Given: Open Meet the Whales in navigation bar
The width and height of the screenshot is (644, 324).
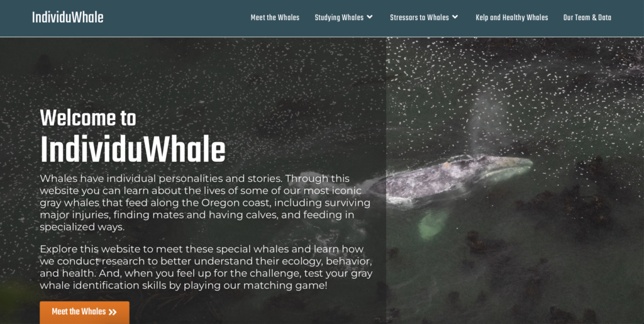Looking at the screenshot, I should 275,18.
